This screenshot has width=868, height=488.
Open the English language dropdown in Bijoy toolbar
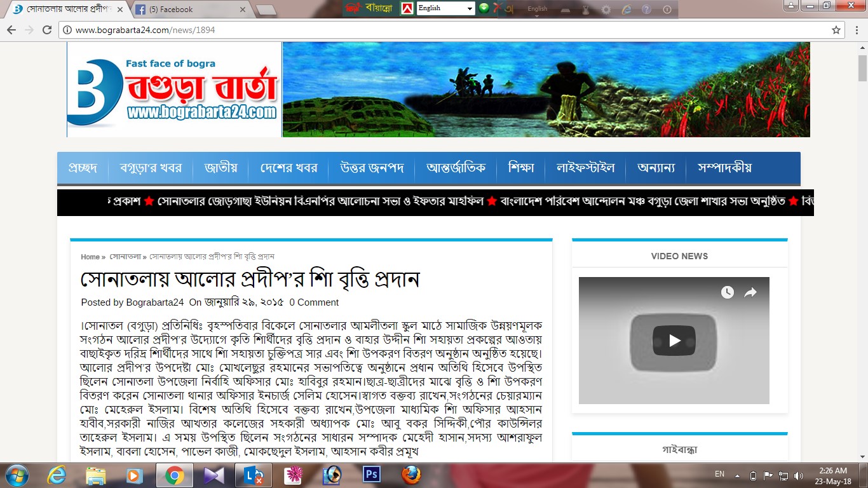[470, 9]
